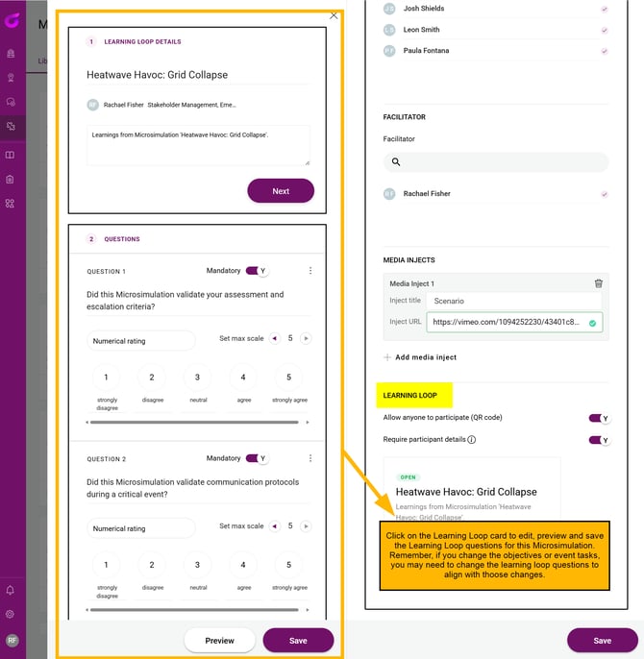The width and height of the screenshot is (644, 659).
Task: Delete Media Inject 1 with trash icon
Action: point(599,283)
